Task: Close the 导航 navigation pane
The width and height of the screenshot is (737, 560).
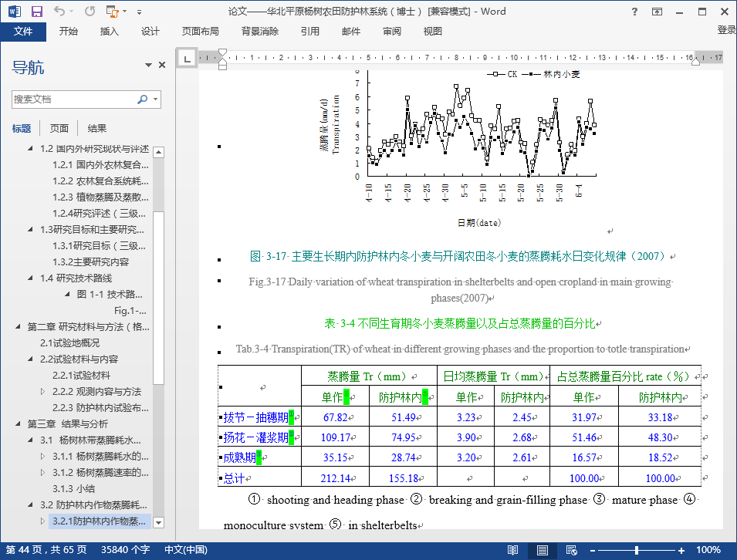Action: click(162, 65)
